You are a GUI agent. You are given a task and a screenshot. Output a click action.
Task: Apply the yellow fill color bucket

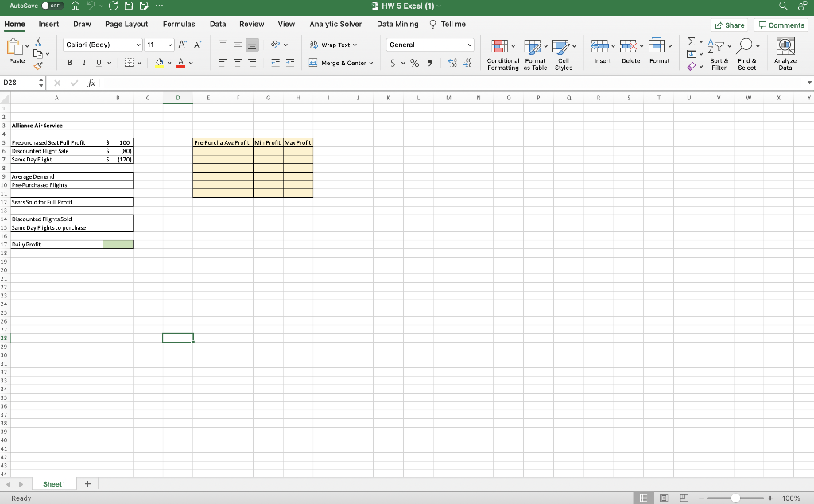(x=159, y=63)
